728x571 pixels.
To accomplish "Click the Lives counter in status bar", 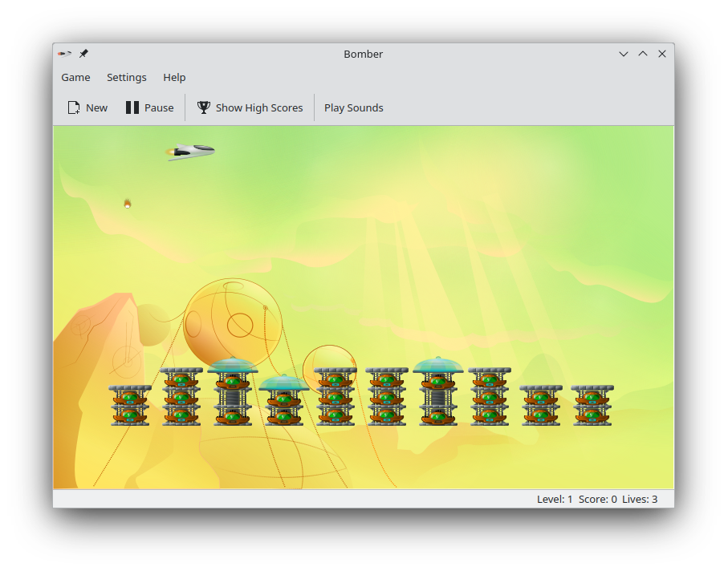I will coord(640,499).
